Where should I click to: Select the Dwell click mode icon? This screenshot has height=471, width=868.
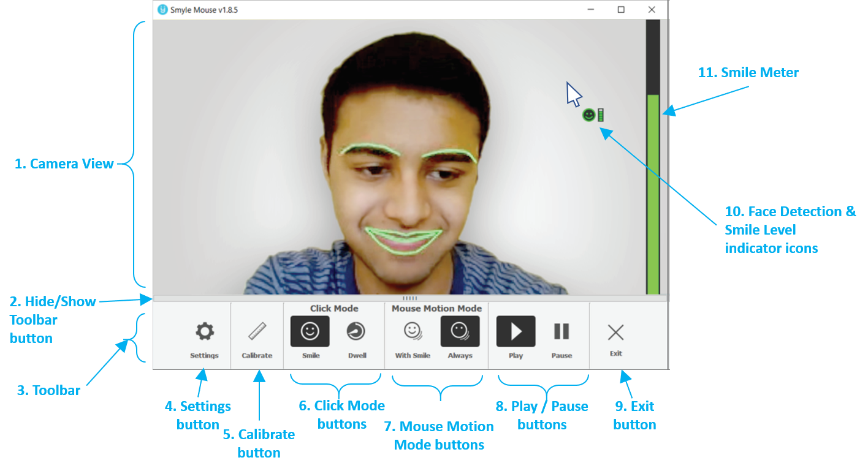357,331
